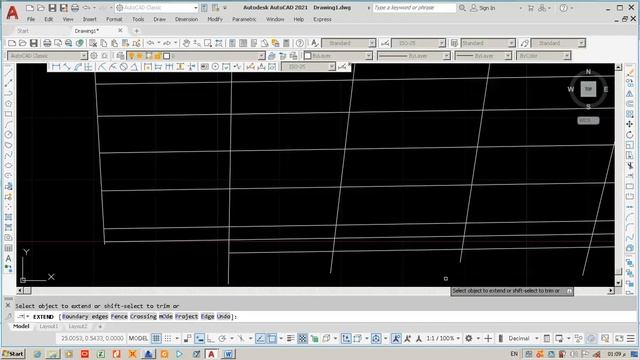Select the Multiline Text tool in Draw toolbar
The image size is (640, 360).
(x=8, y=258)
